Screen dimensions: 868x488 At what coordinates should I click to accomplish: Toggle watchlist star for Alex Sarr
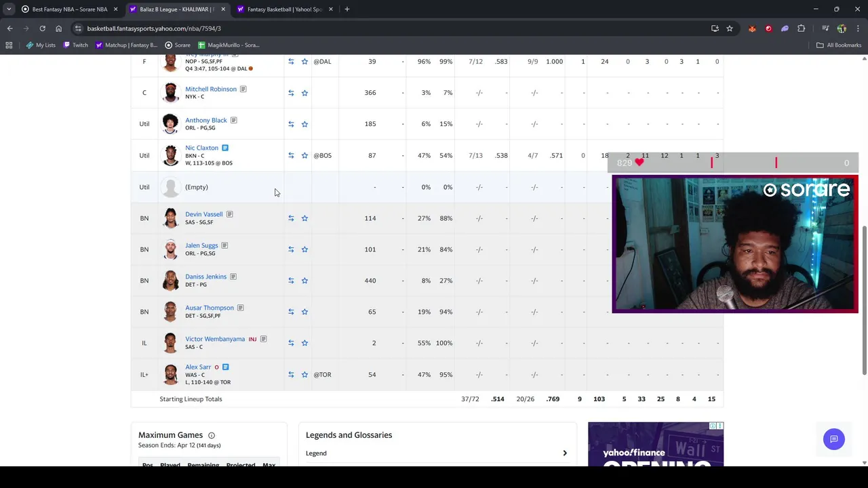point(304,375)
